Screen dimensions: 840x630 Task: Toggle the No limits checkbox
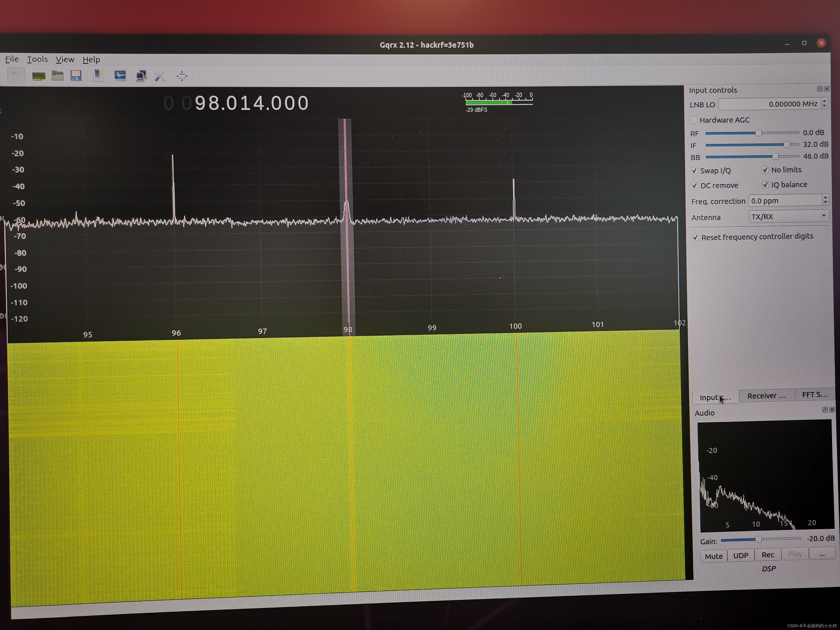point(765,170)
